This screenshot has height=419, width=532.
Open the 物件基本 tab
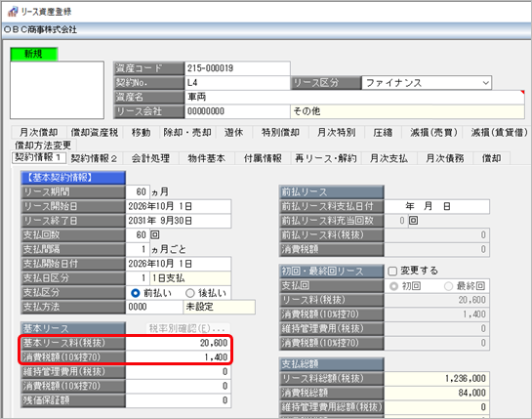click(x=206, y=158)
